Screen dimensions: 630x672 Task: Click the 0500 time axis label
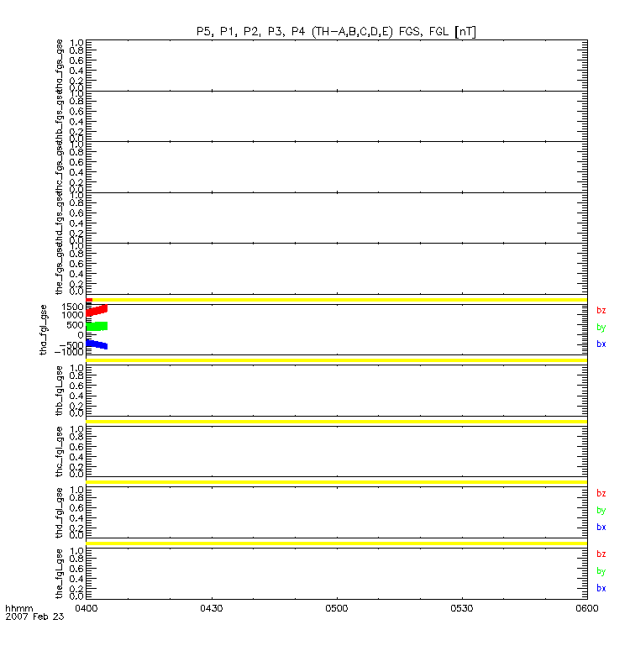pyautogui.click(x=337, y=608)
